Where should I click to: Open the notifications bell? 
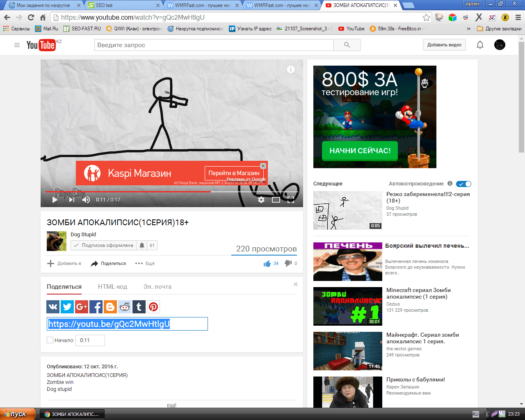click(x=480, y=45)
